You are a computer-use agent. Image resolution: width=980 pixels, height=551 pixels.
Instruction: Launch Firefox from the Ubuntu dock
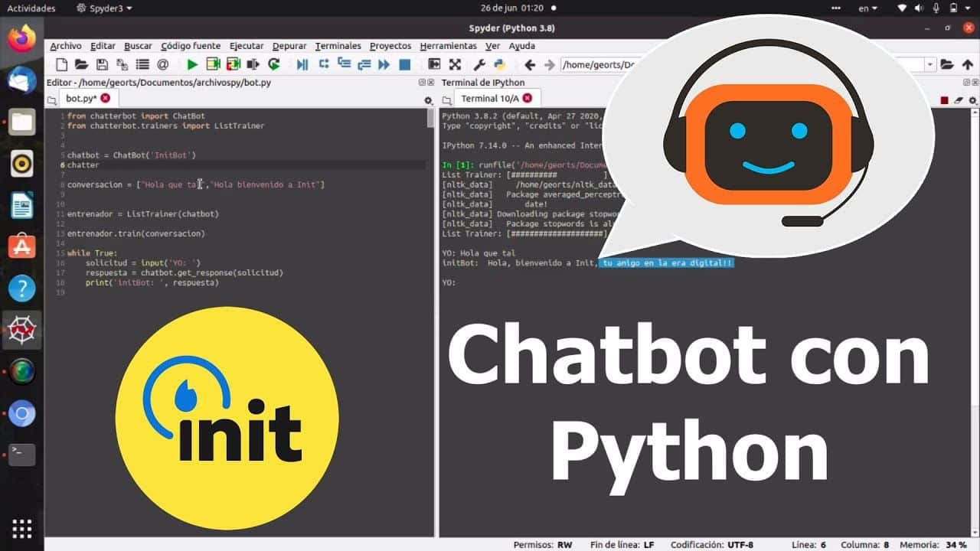(21, 40)
